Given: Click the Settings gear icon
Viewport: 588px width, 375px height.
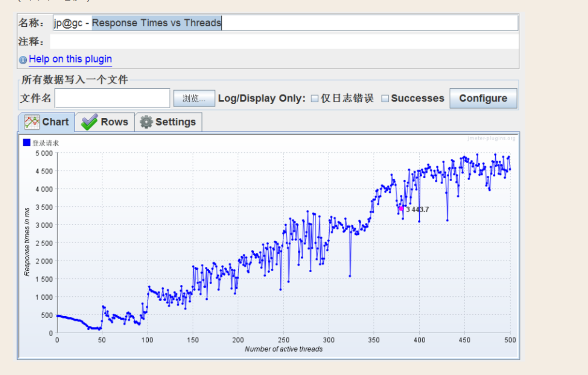Looking at the screenshot, I should (146, 122).
